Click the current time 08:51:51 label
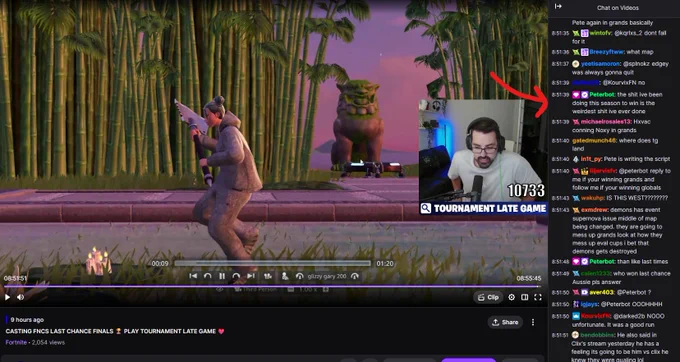680x362 pixels. click(15, 278)
